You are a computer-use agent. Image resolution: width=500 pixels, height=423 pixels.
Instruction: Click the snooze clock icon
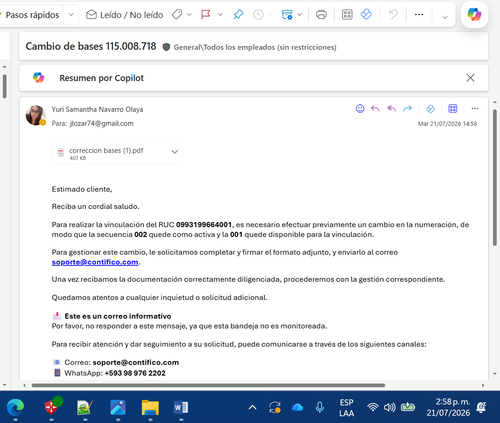258,15
